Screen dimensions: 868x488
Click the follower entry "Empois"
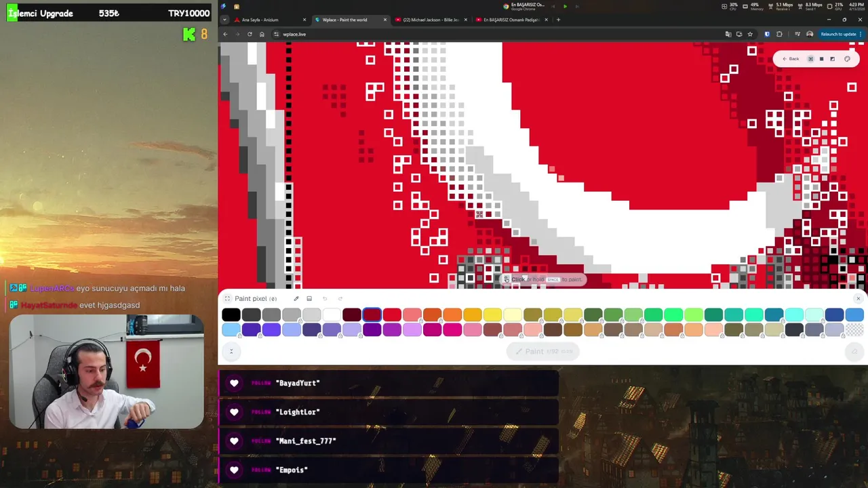[388, 470]
